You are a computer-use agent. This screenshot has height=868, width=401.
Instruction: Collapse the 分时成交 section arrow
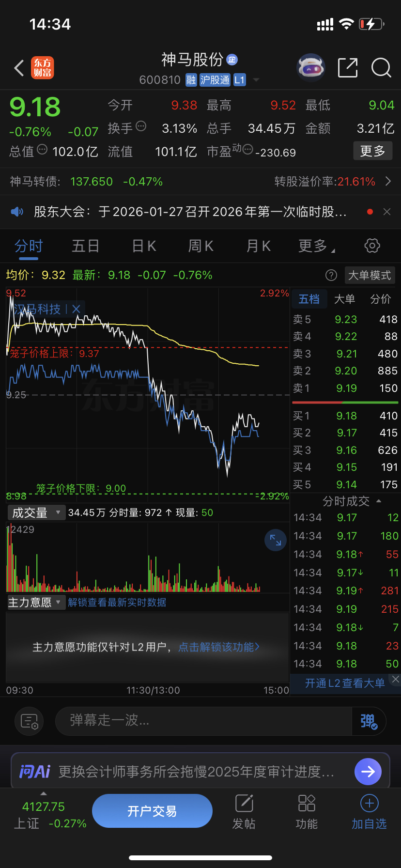point(379,501)
